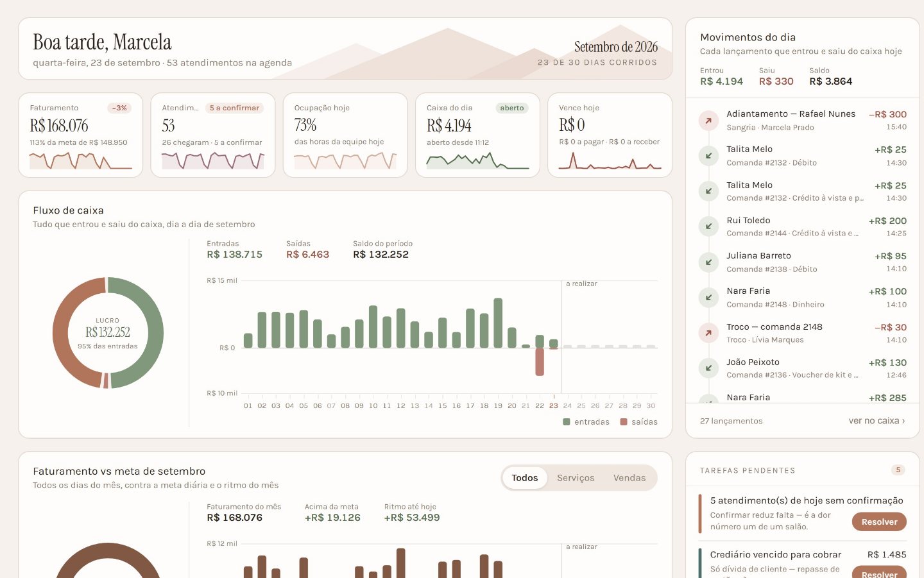Click the pending tasks count badge '5'
This screenshot has width=924, height=578.
click(898, 470)
